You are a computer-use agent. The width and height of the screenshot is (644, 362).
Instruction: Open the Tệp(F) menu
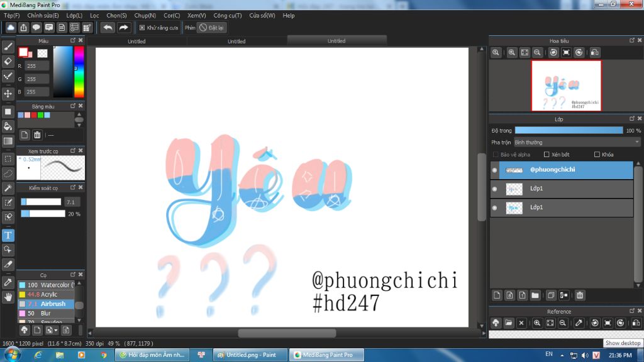(12, 16)
